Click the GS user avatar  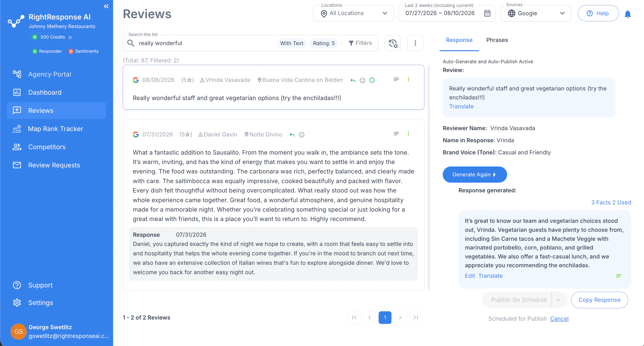(18, 331)
